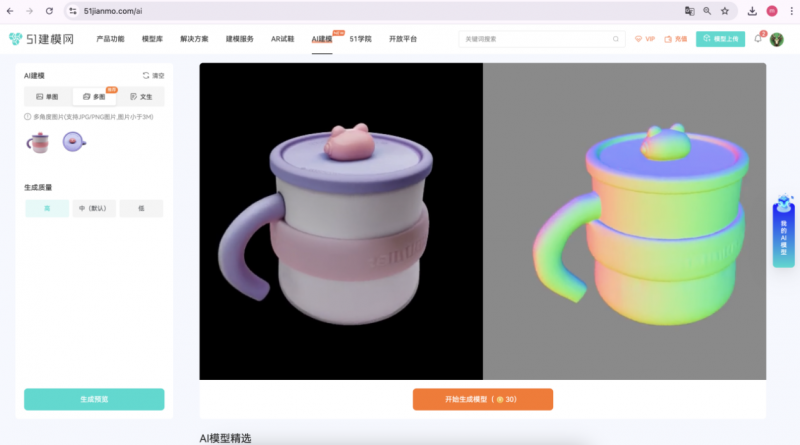The width and height of the screenshot is (800, 445).
Task: Open Chrome three-dot menu
Action: tap(789, 11)
